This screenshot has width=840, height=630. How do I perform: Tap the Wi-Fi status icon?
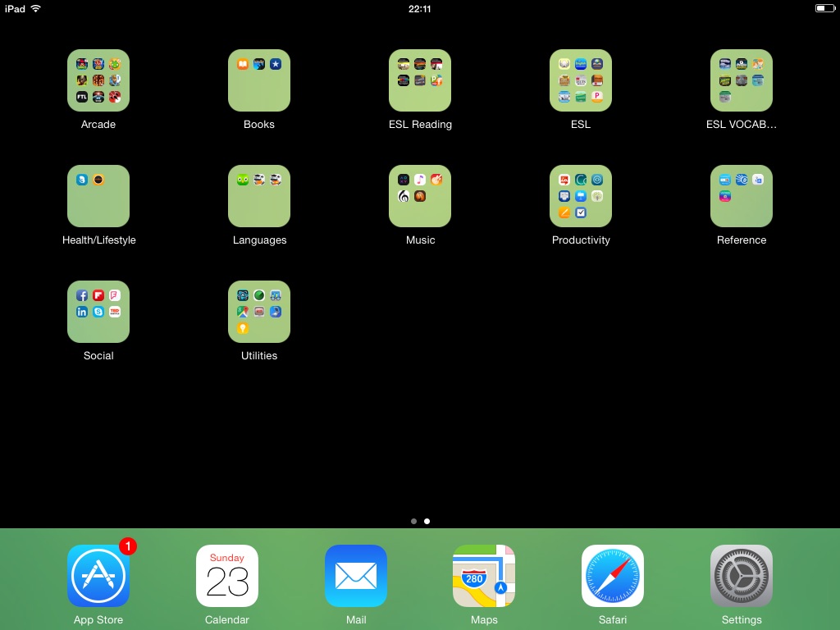coord(35,8)
